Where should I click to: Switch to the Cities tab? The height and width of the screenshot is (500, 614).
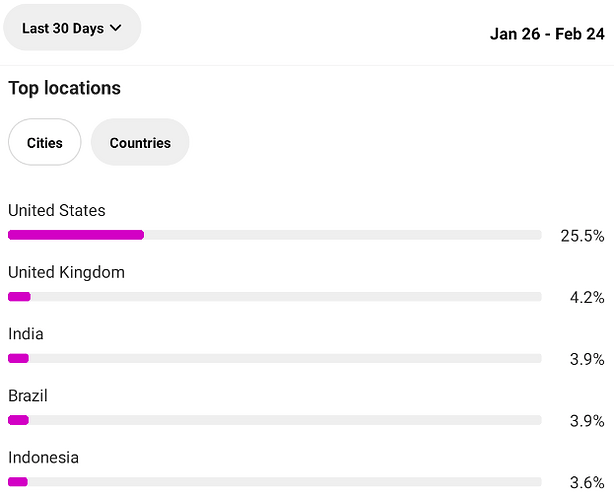tap(45, 142)
